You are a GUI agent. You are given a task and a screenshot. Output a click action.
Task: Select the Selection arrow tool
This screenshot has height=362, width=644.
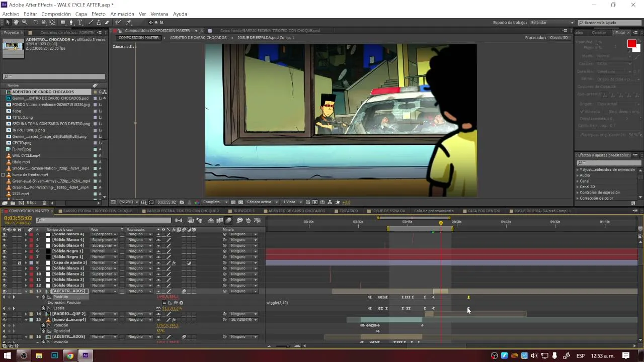point(8,22)
